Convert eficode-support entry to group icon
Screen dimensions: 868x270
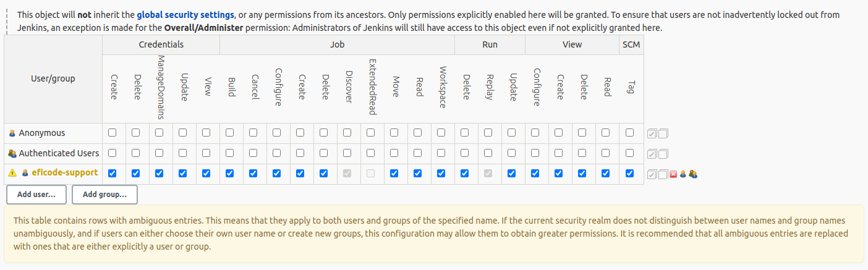(x=693, y=174)
